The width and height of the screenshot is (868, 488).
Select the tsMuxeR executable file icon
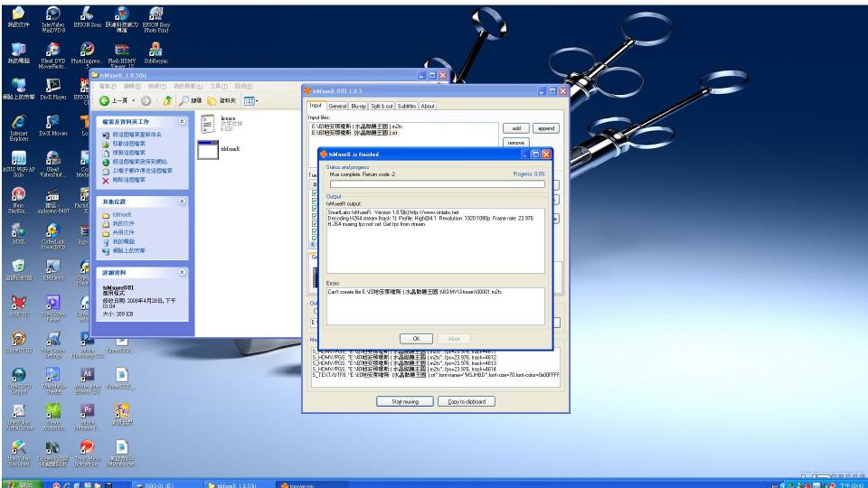pos(207,151)
